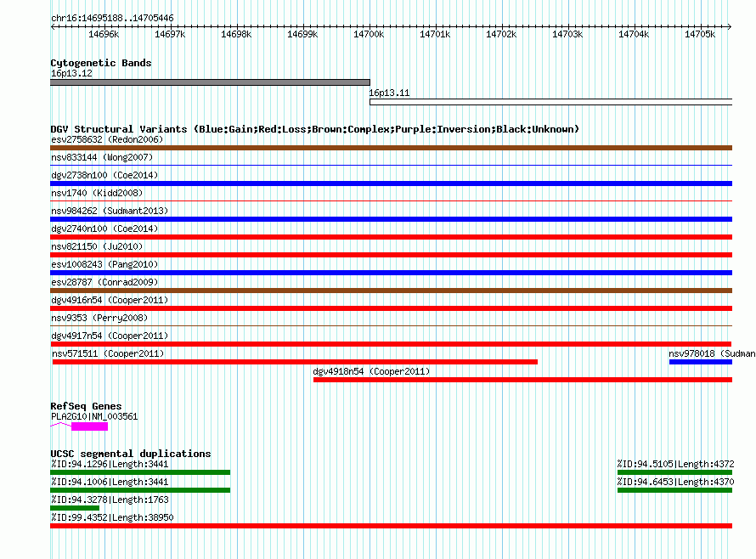This screenshot has height=559, width=756.
Task: Click the %ID:99.4352 Length:38950 red bar
Action: 391,526
